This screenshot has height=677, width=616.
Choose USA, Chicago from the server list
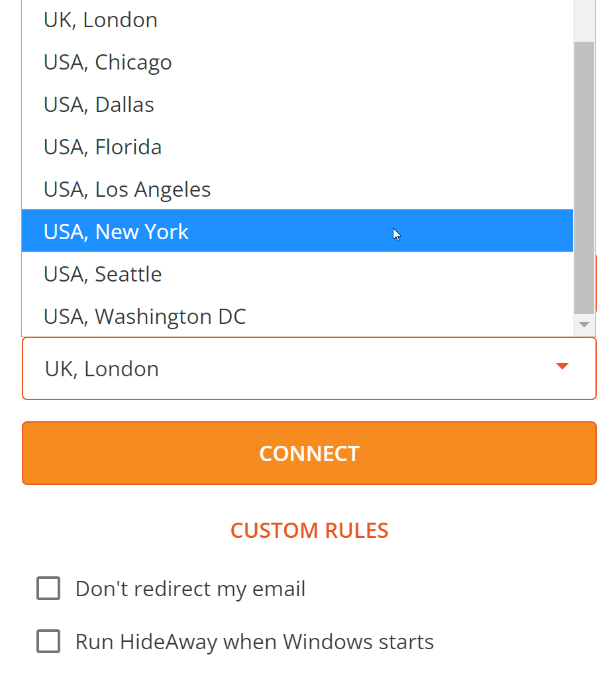[107, 62]
